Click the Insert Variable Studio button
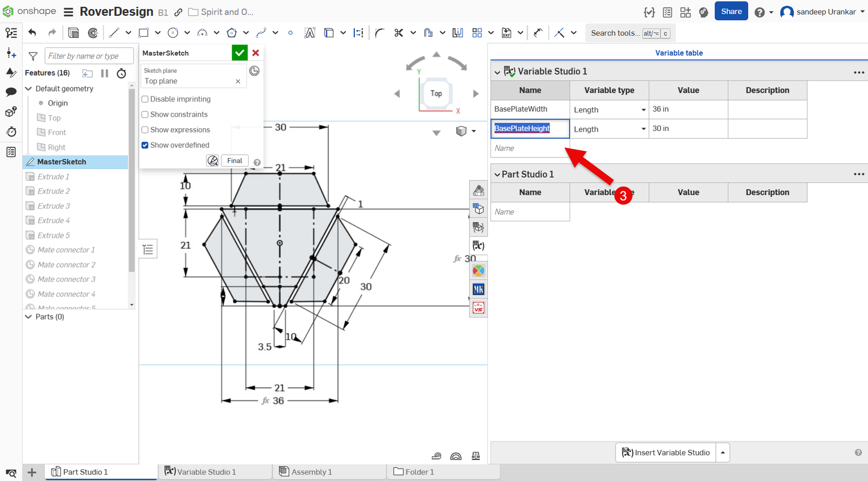 665,452
